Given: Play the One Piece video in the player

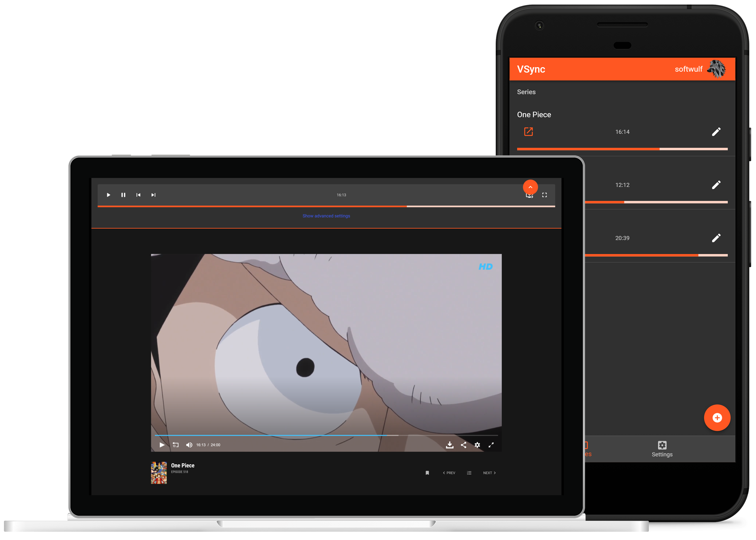Looking at the screenshot, I should [x=162, y=445].
